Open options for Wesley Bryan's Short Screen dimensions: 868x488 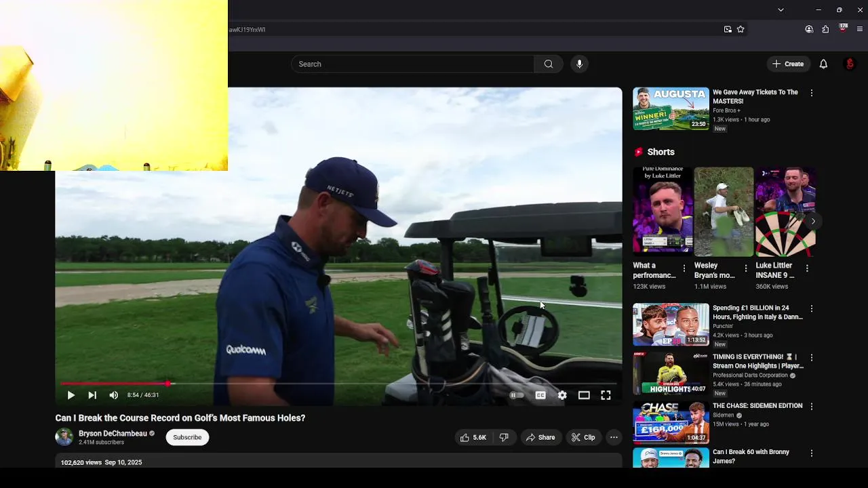pos(746,268)
